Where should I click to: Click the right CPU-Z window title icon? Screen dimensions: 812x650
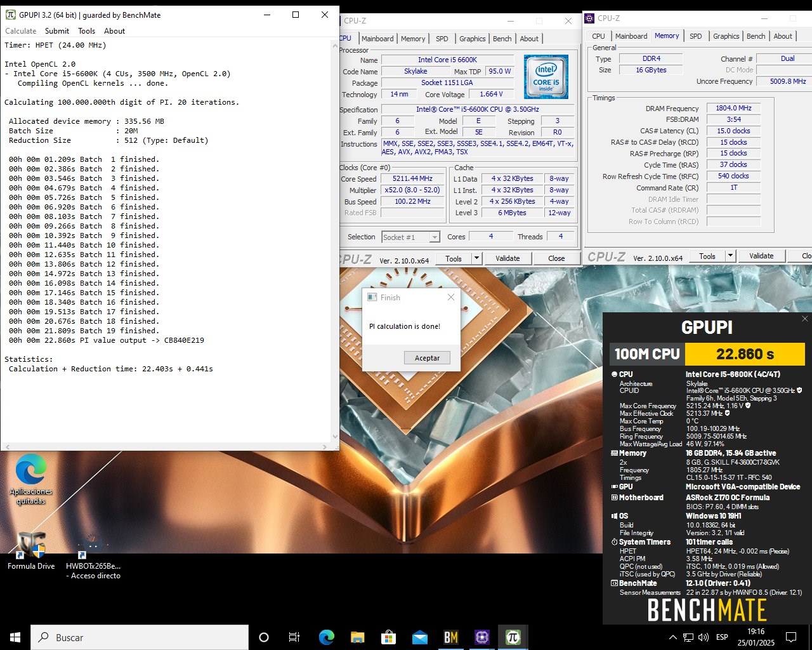pos(589,18)
